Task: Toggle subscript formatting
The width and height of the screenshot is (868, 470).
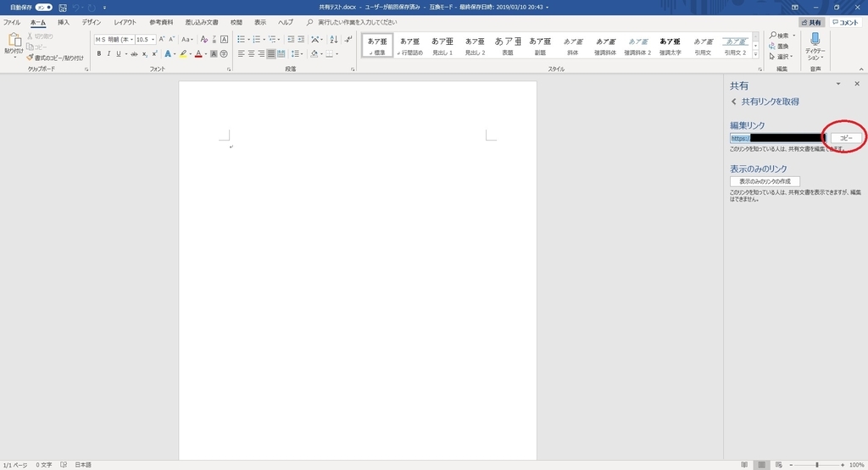Action: (x=144, y=53)
